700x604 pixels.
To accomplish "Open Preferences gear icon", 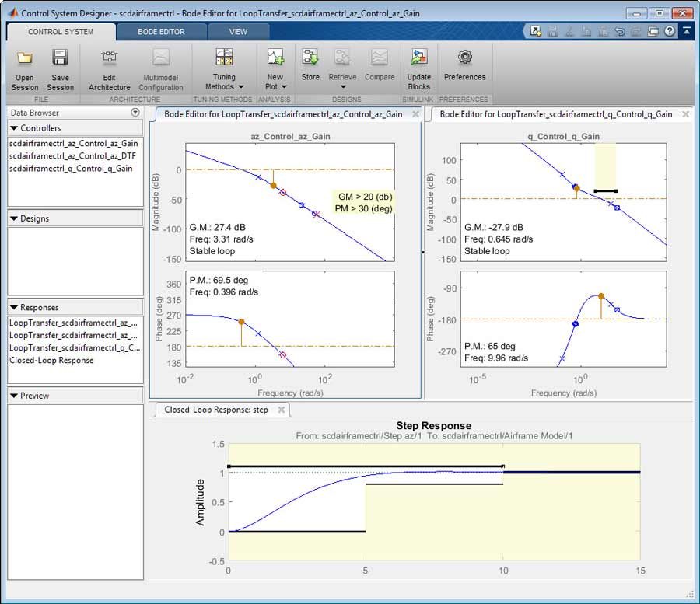I will click(465, 57).
